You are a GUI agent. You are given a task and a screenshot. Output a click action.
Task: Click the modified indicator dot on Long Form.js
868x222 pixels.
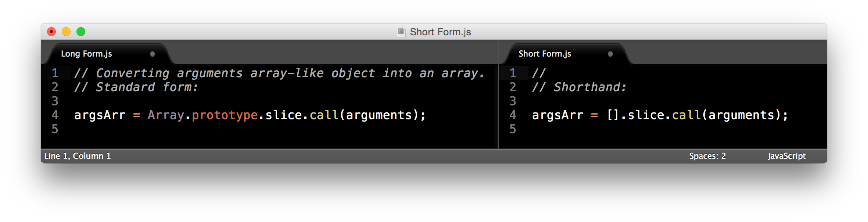point(153,54)
